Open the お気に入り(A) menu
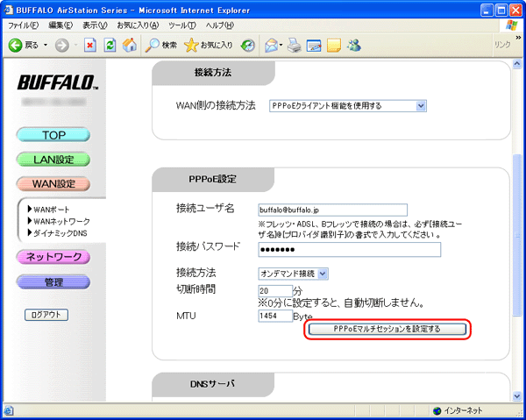 pyautogui.click(x=138, y=25)
